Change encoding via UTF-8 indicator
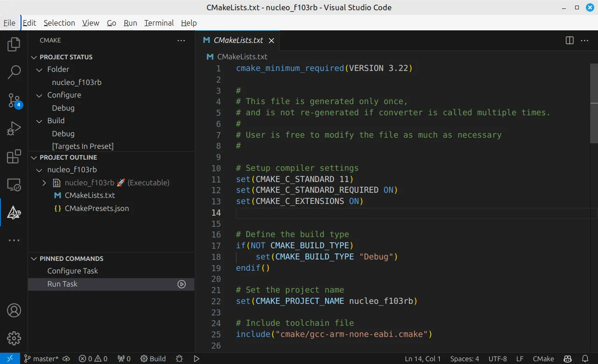Screen dimensions: 598x364 click(x=498, y=358)
